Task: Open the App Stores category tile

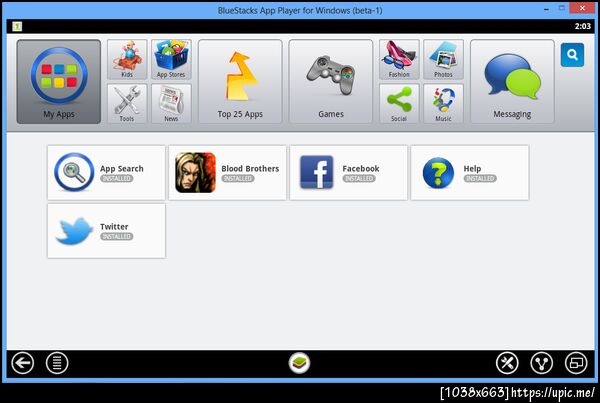Action: point(171,59)
